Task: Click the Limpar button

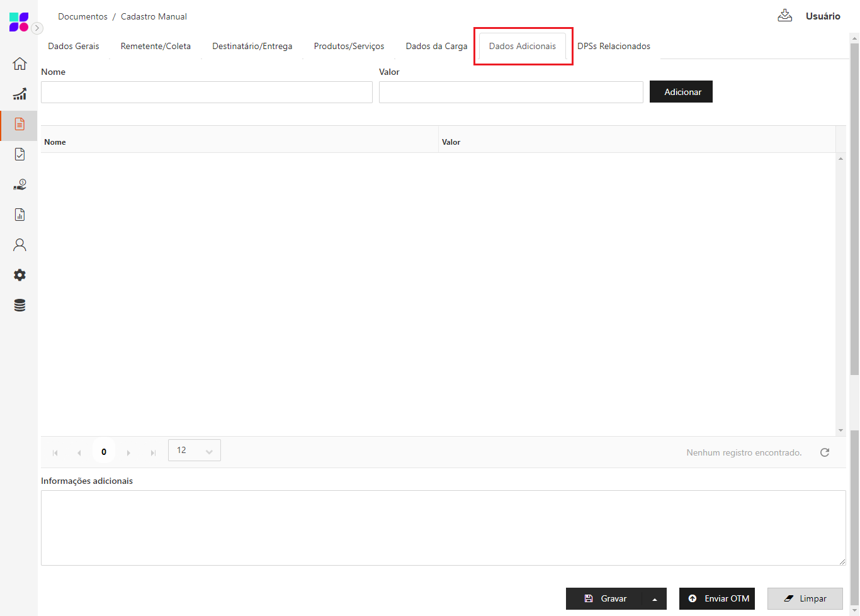Action: pos(805,599)
